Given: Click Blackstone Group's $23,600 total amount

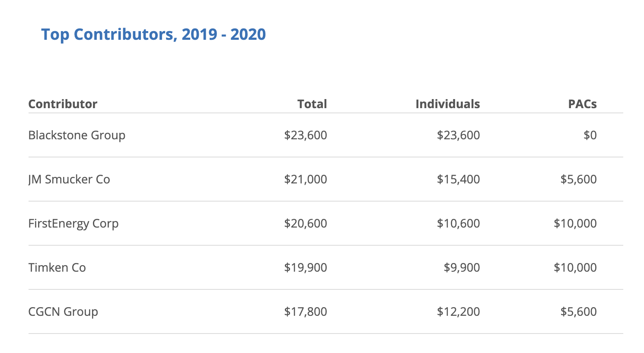Looking at the screenshot, I should click(306, 135).
